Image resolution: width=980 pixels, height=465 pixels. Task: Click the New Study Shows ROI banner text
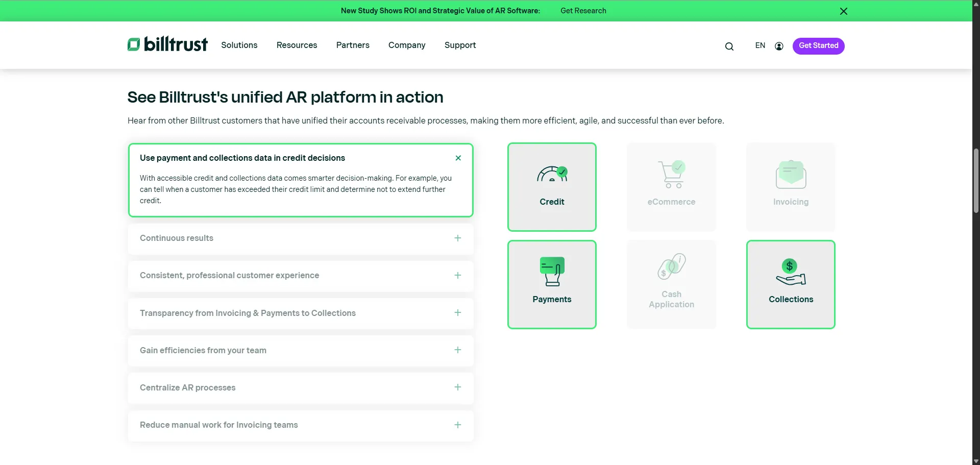[x=440, y=11]
